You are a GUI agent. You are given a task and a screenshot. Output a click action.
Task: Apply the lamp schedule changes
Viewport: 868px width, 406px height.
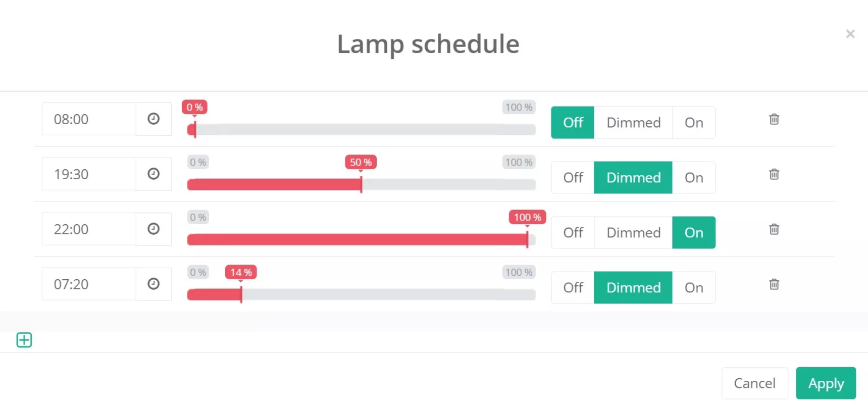point(826,383)
